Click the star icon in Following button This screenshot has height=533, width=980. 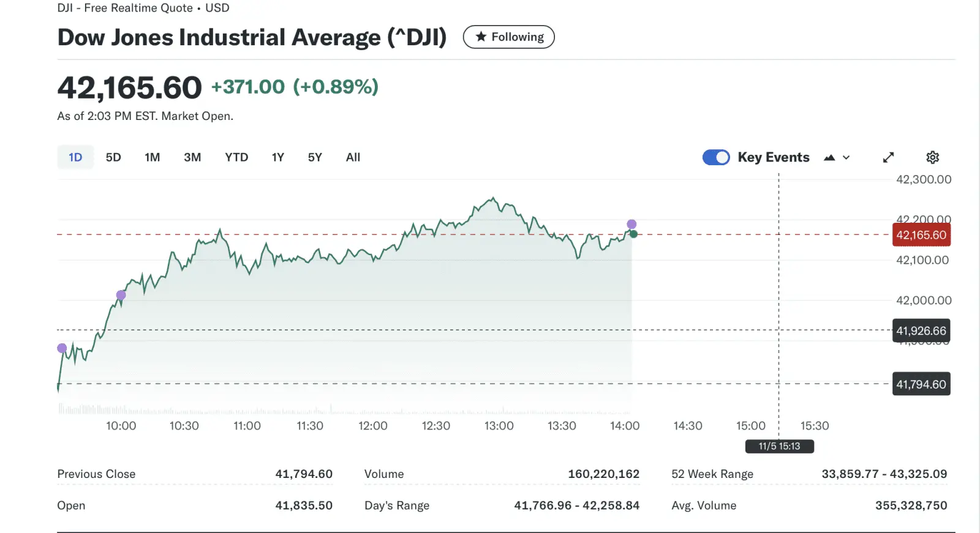point(481,37)
